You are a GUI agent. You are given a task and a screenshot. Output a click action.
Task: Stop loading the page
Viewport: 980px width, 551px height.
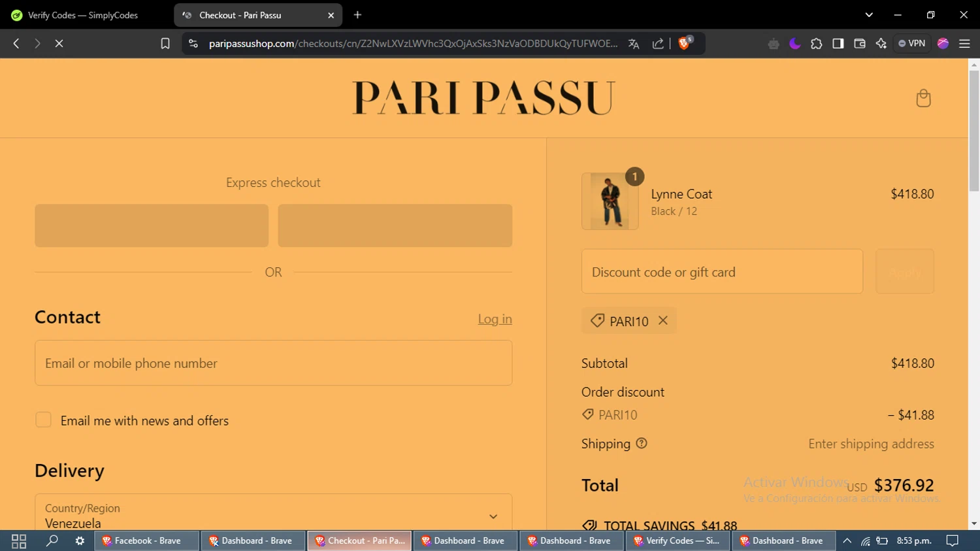click(59, 43)
